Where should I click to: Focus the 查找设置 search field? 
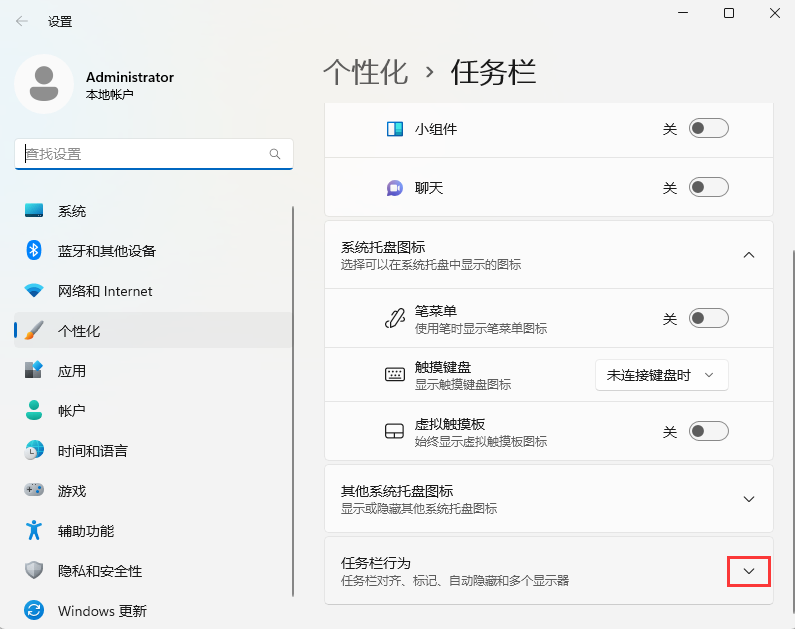pyautogui.click(x=154, y=154)
